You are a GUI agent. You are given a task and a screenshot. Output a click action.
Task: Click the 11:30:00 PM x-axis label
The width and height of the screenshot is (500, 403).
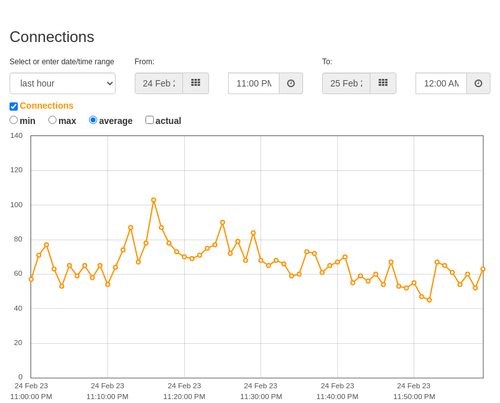[261, 391]
